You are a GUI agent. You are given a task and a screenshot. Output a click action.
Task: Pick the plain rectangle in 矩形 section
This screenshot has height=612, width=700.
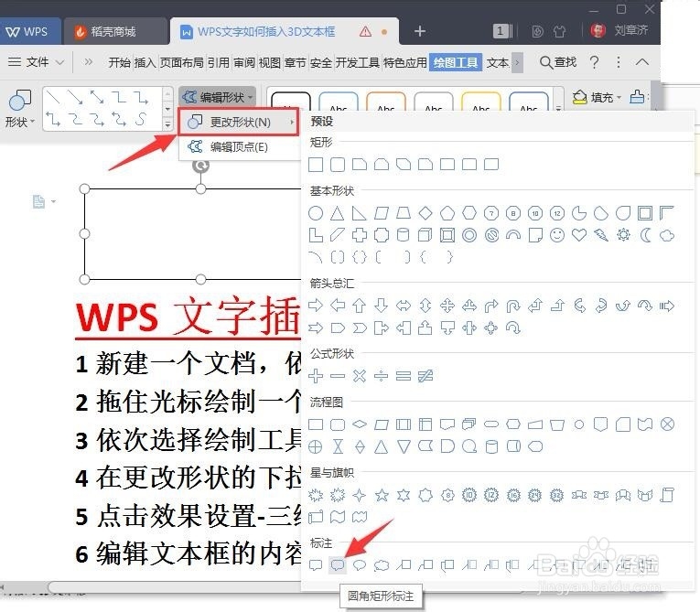pyautogui.click(x=316, y=165)
